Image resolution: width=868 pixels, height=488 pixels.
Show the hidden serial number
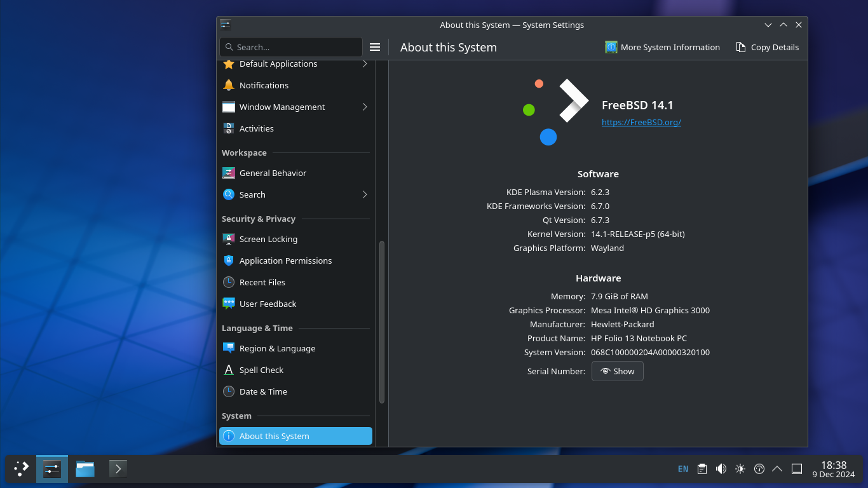[x=617, y=371]
